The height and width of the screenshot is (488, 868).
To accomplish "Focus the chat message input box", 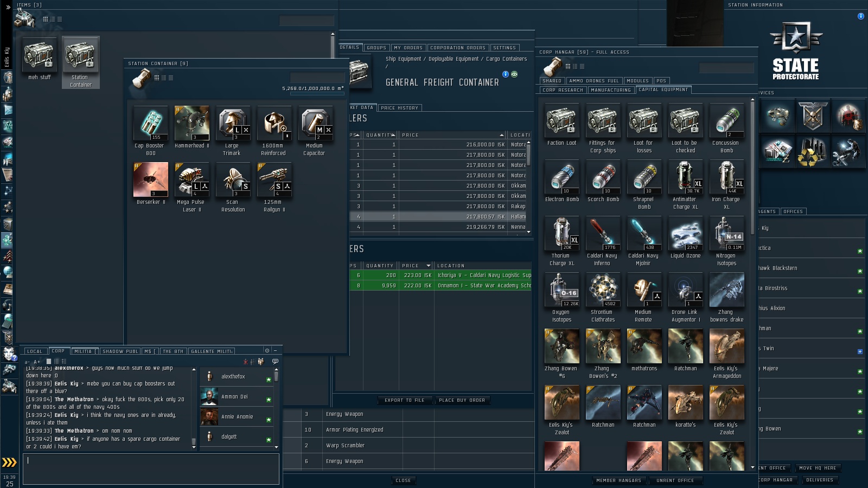I will tap(151, 469).
